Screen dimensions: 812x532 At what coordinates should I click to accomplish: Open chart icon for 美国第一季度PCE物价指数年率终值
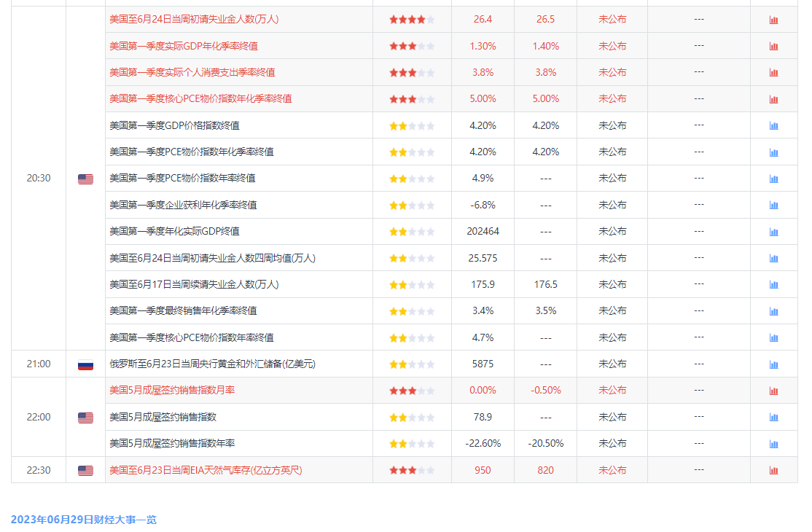tap(773, 179)
